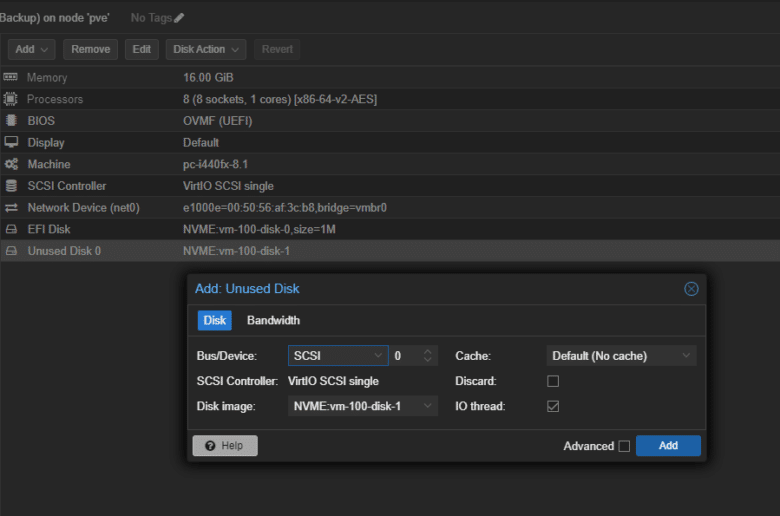Select the Network Device (net0) row
The width and height of the screenshot is (780, 516).
[390, 207]
